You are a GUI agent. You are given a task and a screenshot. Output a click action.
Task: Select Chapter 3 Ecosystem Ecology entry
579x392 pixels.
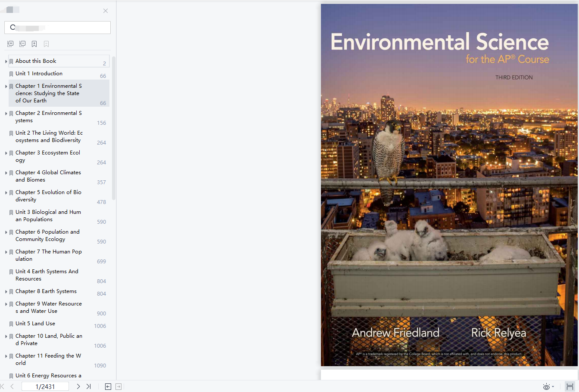click(x=48, y=156)
